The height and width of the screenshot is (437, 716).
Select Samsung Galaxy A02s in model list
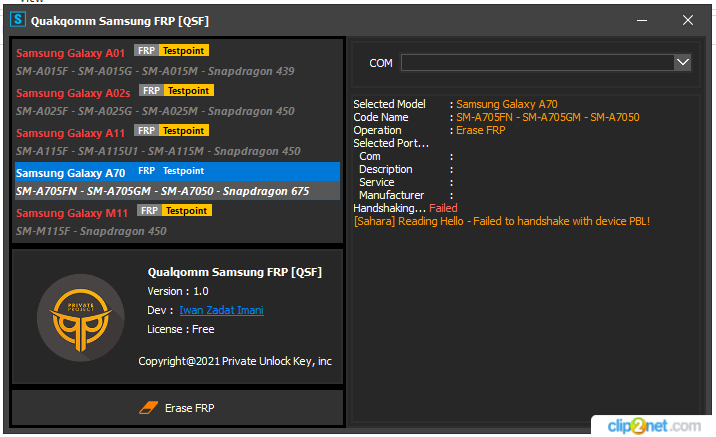coord(73,93)
